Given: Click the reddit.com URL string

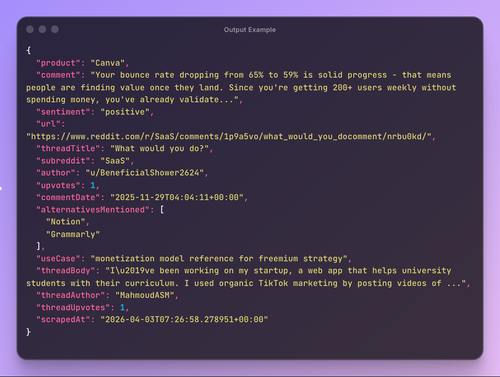Looking at the screenshot, I should (229, 136).
